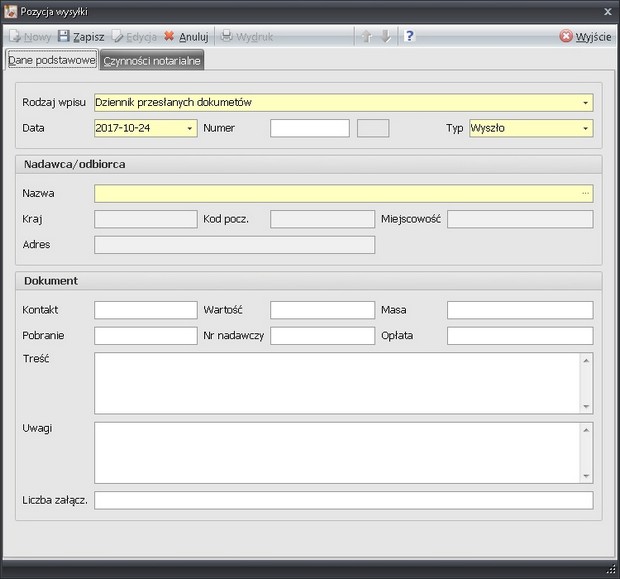Viewport: 620px width, 579px height.
Task: Click the Anuluj cancel icon
Action: [169, 36]
